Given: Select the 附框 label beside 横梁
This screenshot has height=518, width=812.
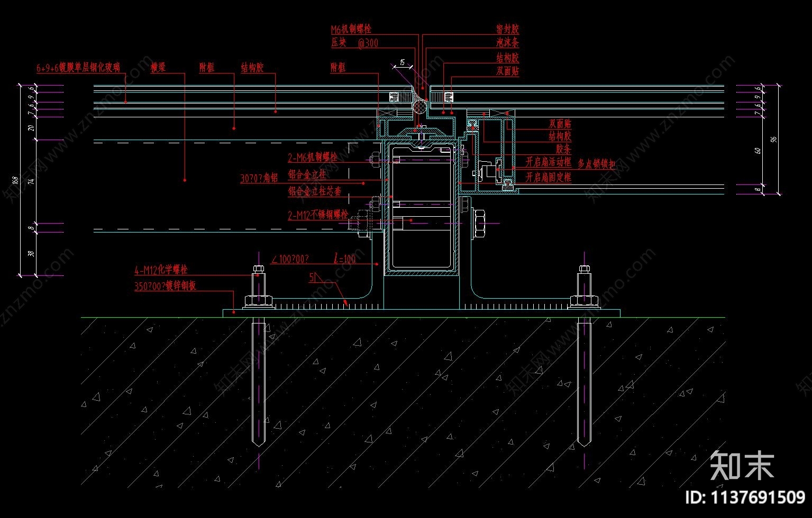Looking at the screenshot, I should (x=207, y=68).
